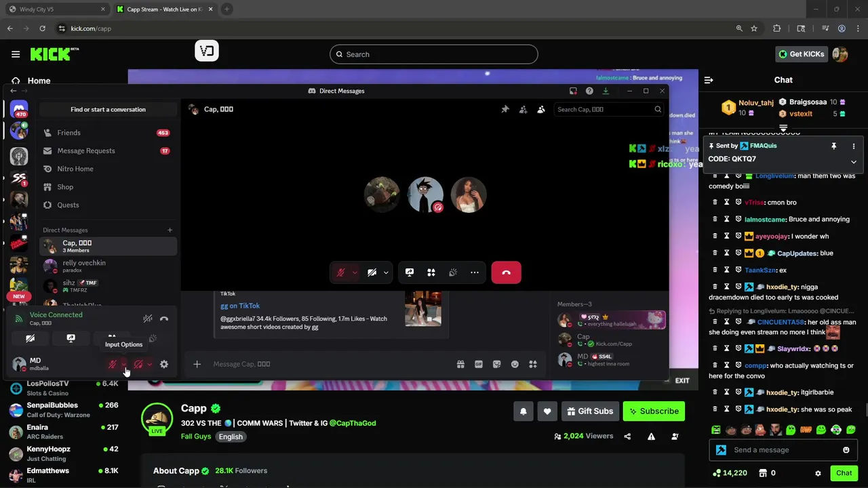Open more call options ellipsis
868x488 pixels.
475,272
